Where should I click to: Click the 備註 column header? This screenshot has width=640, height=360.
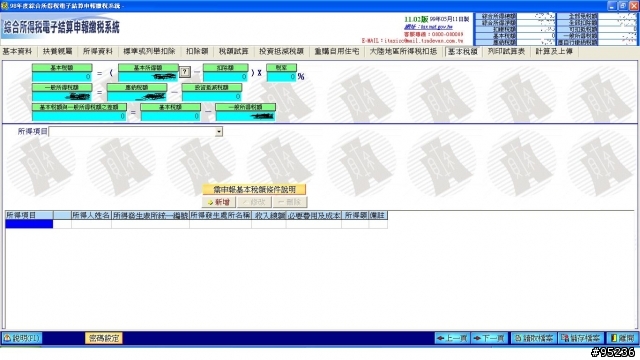(378, 215)
